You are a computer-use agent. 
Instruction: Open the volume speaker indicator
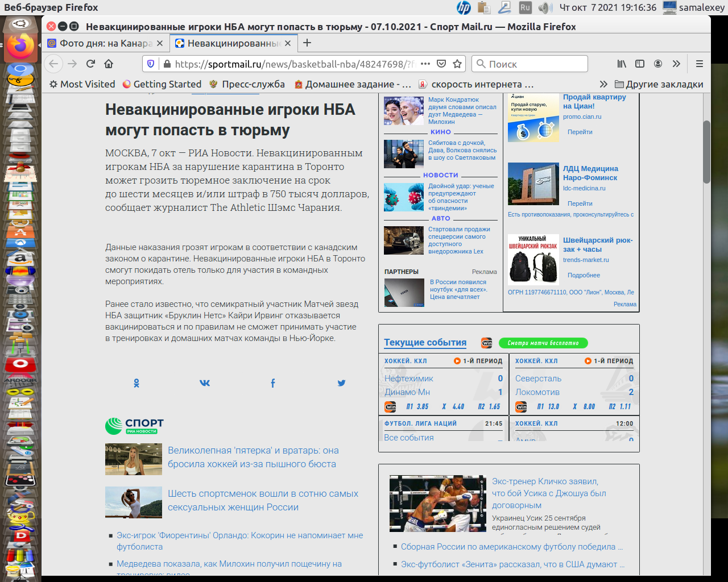point(545,7)
